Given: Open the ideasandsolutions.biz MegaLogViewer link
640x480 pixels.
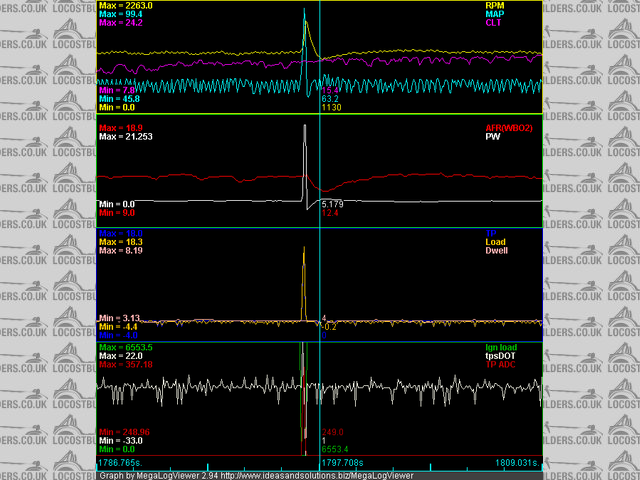Looking at the screenshot, I should (x=301, y=475).
